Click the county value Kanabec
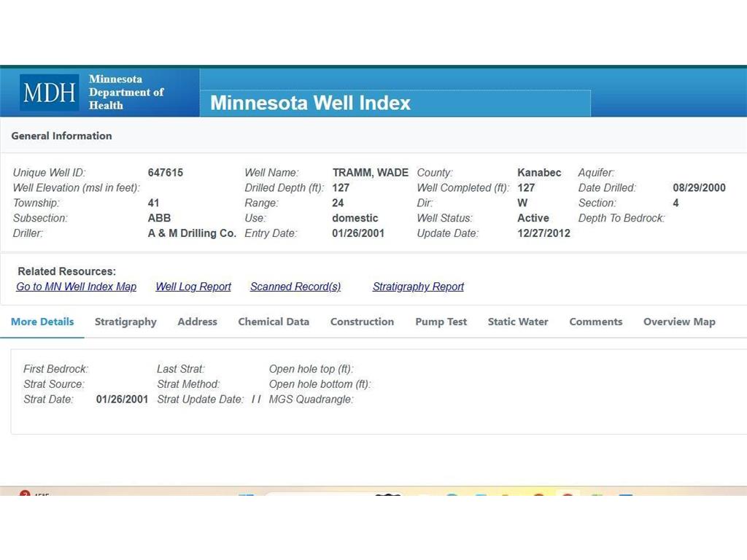This screenshot has height=560, width=747. click(x=539, y=172)
